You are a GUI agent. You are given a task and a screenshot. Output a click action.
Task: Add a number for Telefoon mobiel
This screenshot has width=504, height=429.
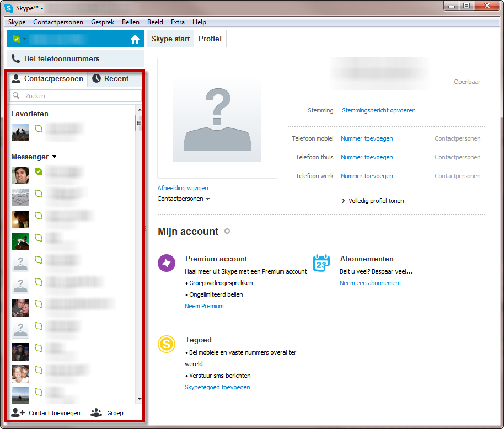pos(367,138)
